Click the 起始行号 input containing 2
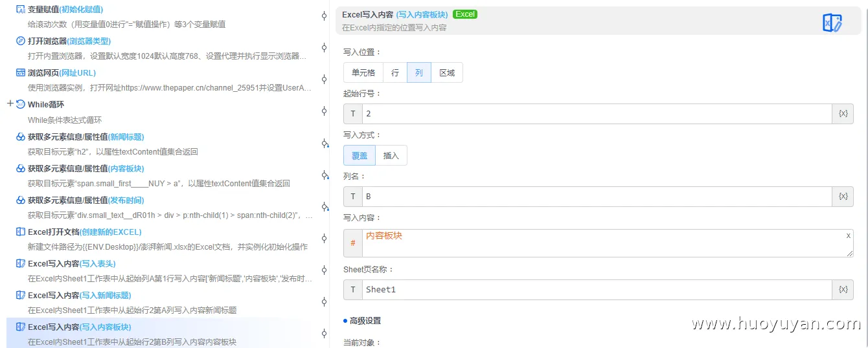The width and height of the screenshot is (868, 348). (x=597, y=114)
